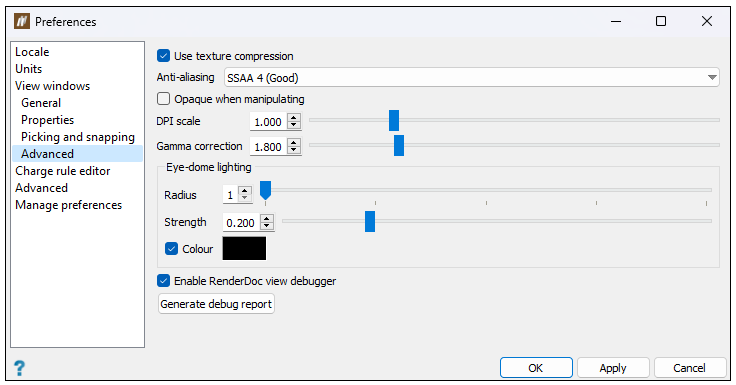Open Picking and snapping settings

click(x=77, y=137)
